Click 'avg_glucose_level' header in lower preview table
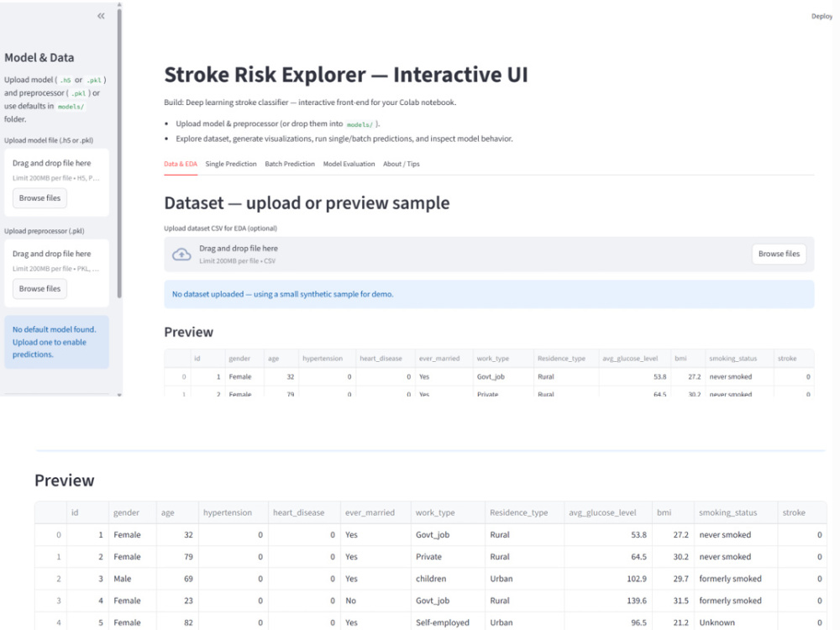 tap(608, 512)
